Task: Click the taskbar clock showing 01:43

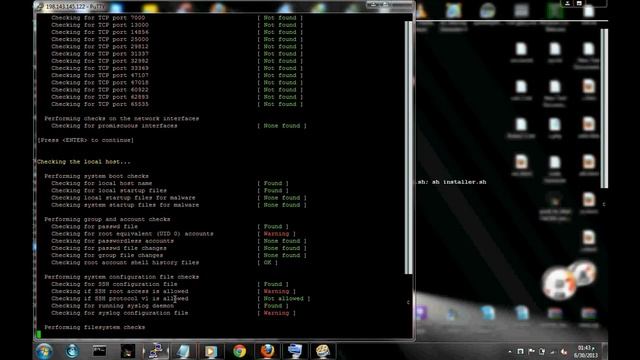Action: (586, 351)
